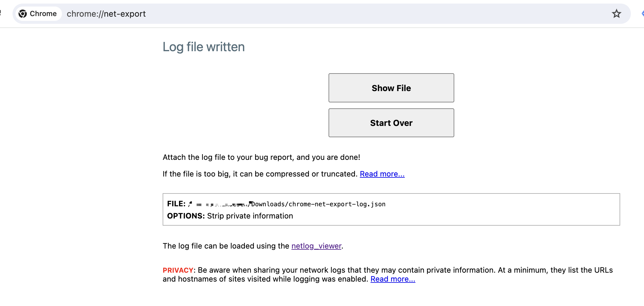Click the bold FILE: label
Viewport: 644px width, 306px height.
click(x=176, y=204)
